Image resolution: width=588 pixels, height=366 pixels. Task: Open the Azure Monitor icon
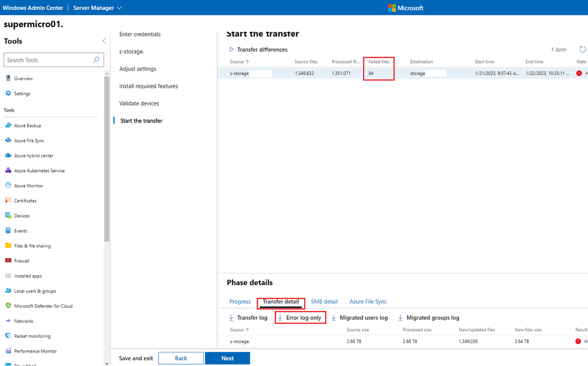tap(8, 185)
